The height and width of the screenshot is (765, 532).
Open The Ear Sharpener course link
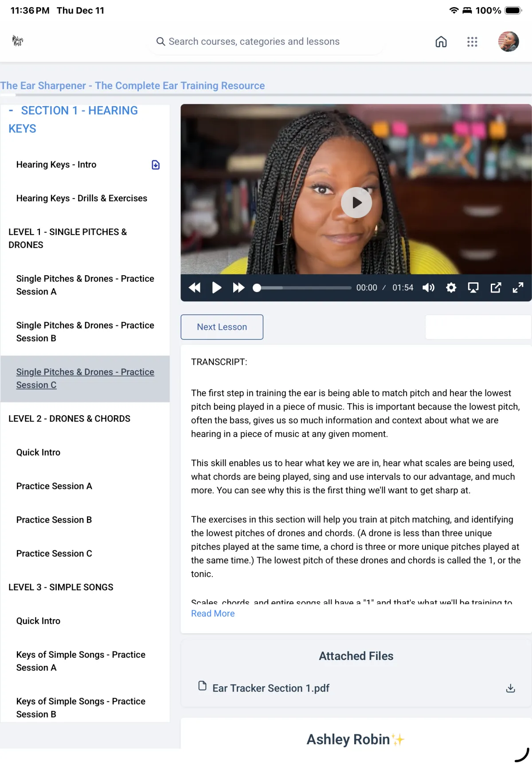coord(133,86)
